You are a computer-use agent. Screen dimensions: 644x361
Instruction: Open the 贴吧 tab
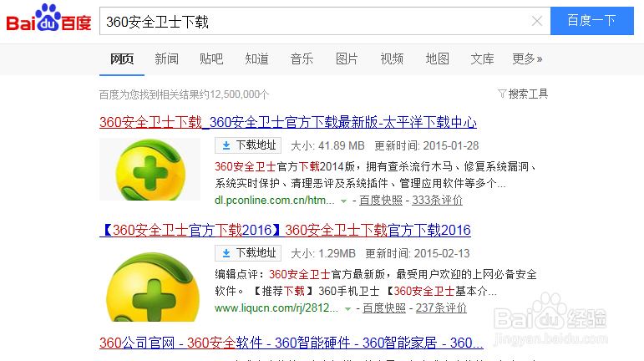coord(211,59)
